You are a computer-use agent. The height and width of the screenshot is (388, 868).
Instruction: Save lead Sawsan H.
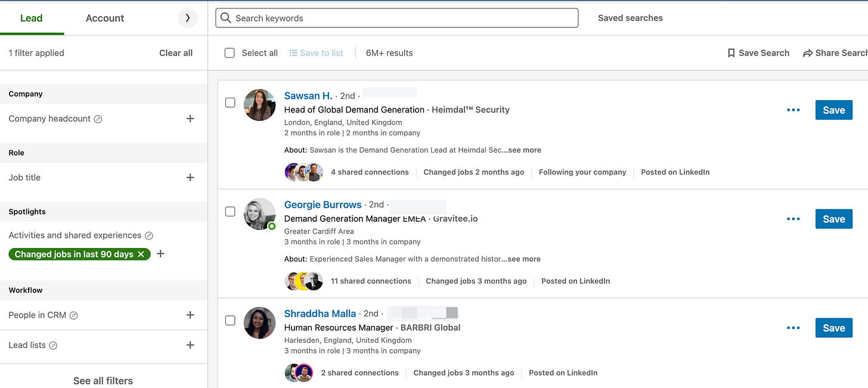point(834,110)
